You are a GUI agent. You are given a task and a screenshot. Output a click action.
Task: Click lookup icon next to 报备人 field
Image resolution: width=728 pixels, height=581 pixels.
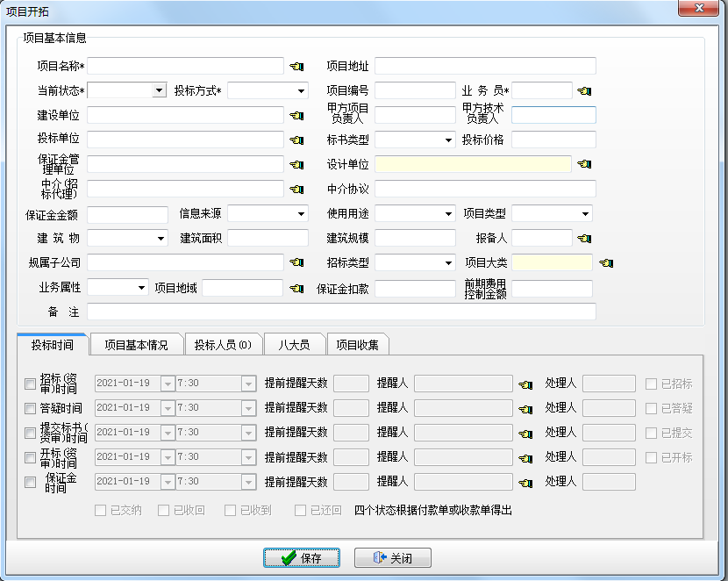click(584, 238)
